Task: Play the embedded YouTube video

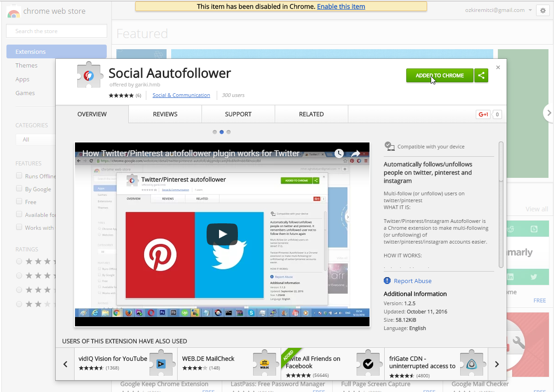Action: pos(222,234)
